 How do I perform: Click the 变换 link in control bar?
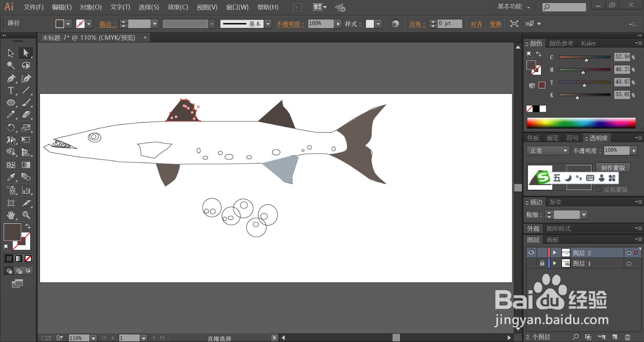(495, 24)
